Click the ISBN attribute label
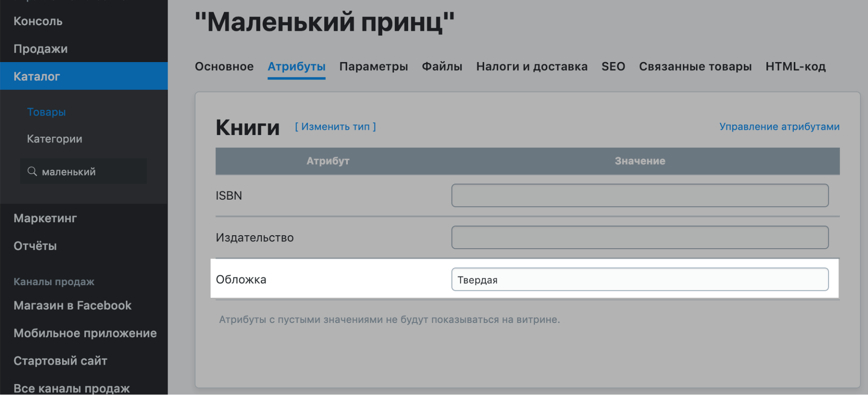The height and width of the screenshot is (395, 868). tap(229, 195)
